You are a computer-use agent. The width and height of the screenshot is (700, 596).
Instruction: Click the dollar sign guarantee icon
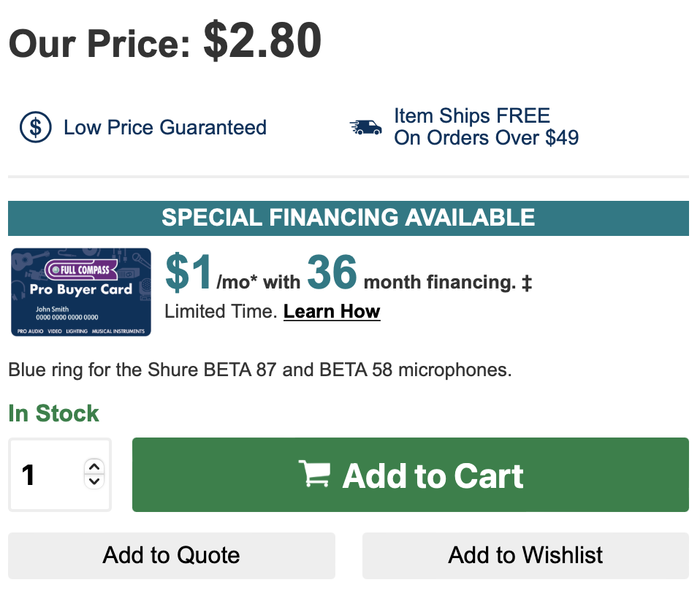(35, 127)
